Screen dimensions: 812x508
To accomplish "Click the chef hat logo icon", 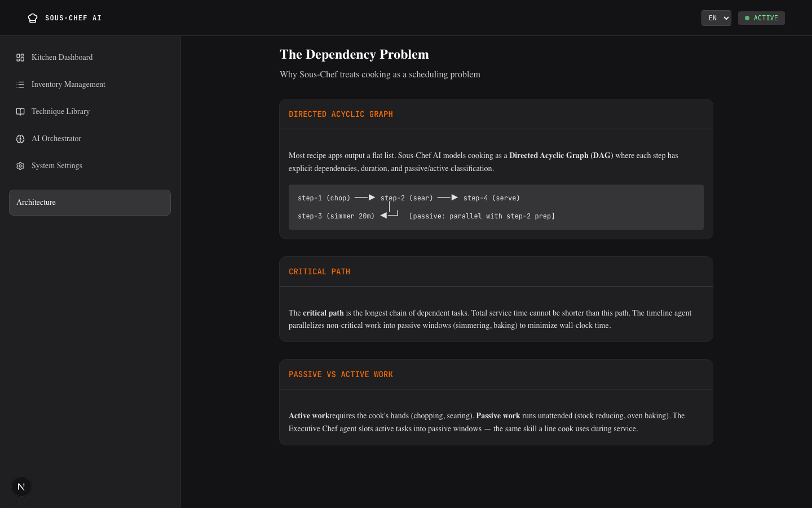I will tap(33, 18).
